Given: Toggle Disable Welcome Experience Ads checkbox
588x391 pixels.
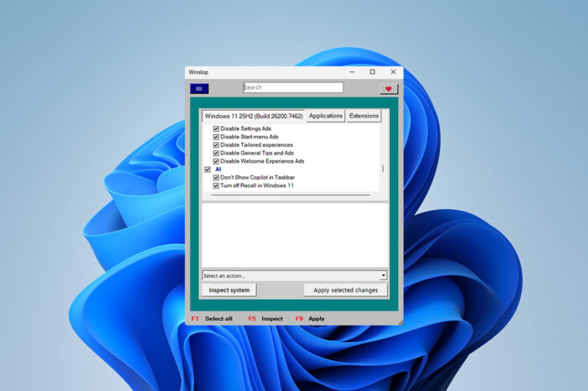Looking at the screenshot, I should pos(216,161).
